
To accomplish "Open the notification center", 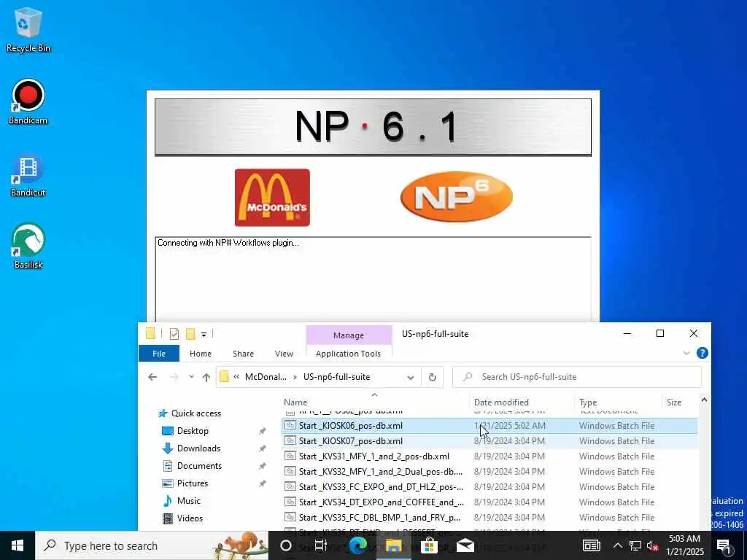I will tap(724, 545).
